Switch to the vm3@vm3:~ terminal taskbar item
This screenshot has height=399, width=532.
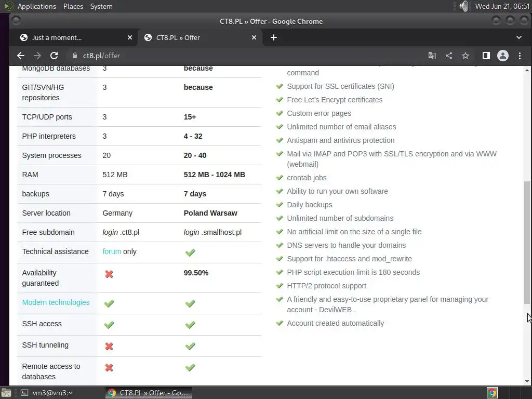[46, 393]
